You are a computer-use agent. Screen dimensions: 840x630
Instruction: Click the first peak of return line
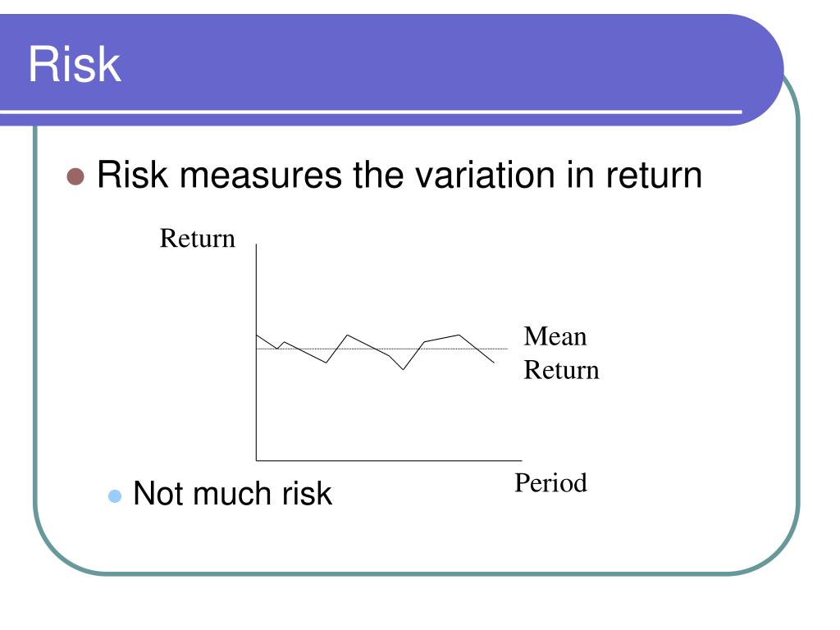pyautogui.click(x=348, y=336)
